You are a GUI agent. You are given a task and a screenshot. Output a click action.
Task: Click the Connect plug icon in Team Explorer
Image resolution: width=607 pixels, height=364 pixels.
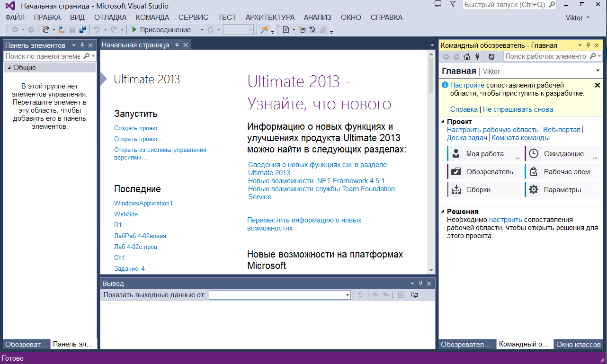coord(477,57)
